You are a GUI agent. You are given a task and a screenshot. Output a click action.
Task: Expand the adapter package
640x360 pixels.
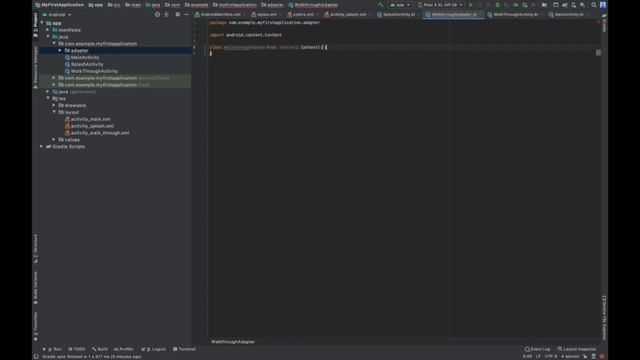pyautogui.click(x=60, y=51)
